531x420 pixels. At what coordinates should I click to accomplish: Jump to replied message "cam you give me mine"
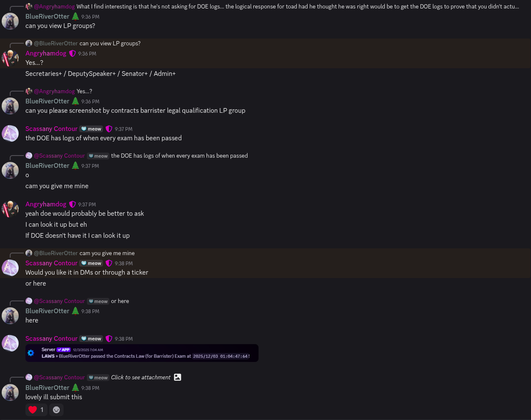[x=107, y=253]
